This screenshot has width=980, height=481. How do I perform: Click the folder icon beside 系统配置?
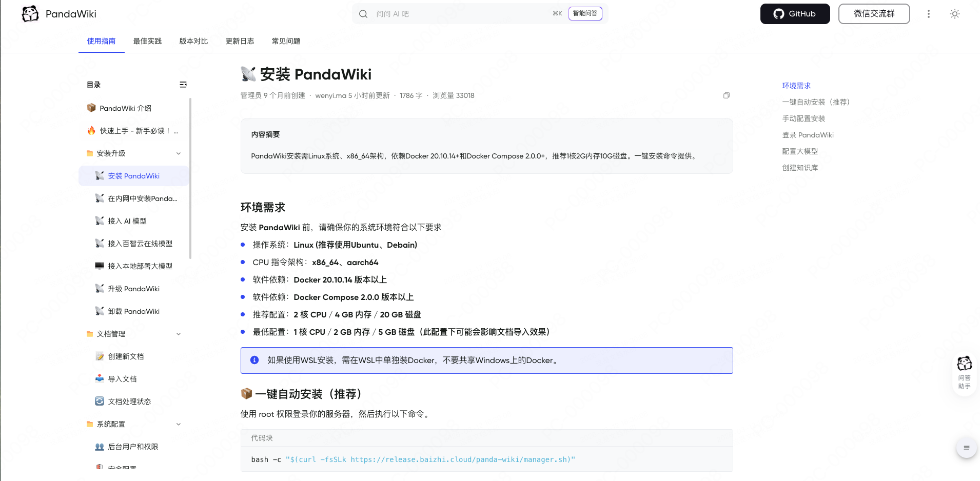pos(90,424)
